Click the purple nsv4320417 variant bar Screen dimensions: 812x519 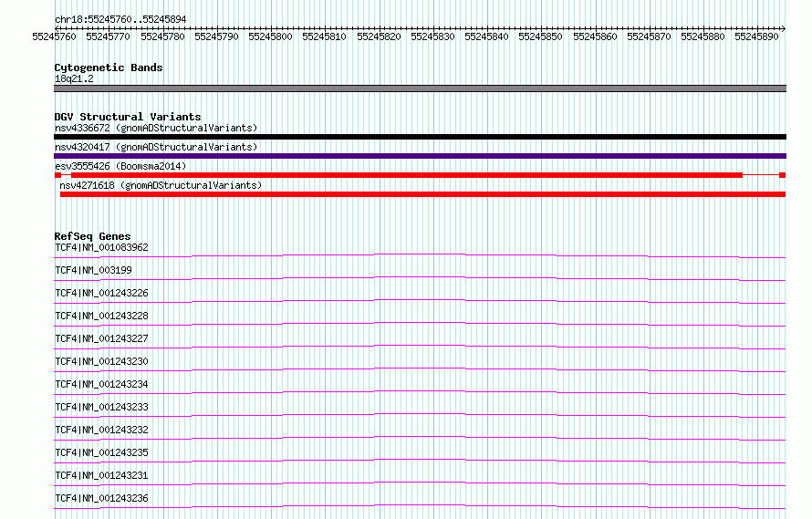(420, 156)
